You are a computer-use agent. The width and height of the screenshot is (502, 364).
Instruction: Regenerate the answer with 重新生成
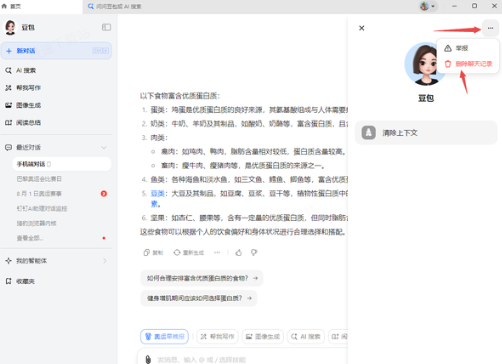point(189,253)
